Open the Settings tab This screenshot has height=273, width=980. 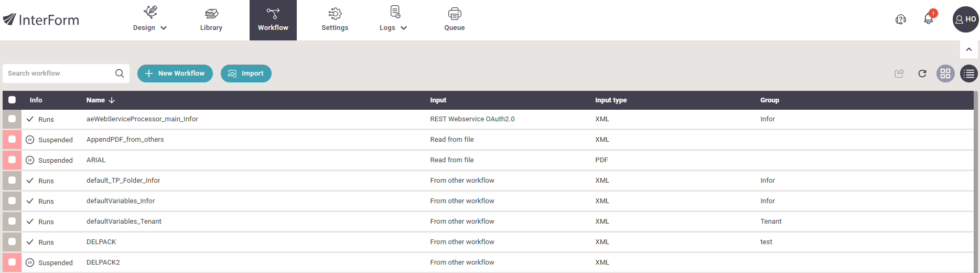pos(335,20)
